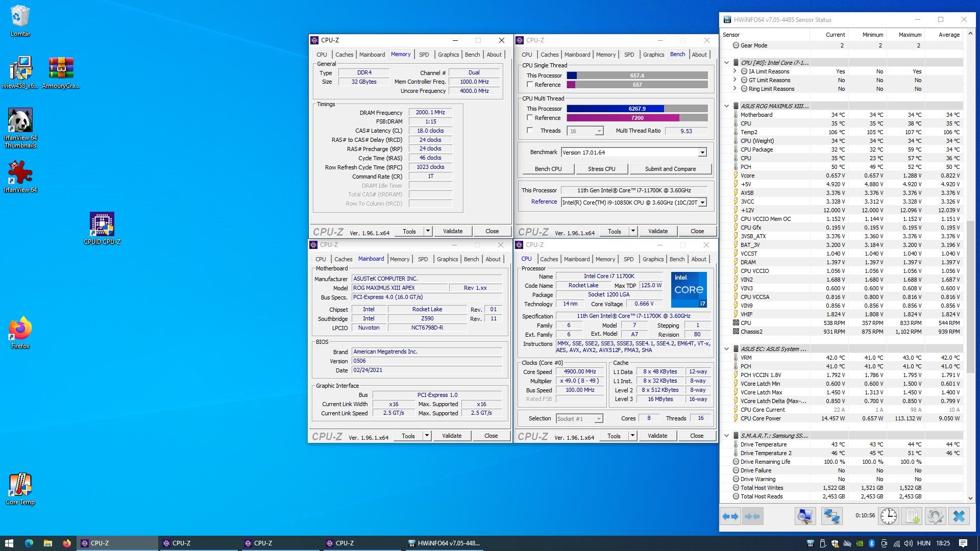The height and width of the screenshot is (551, 980).
Task: Open the iview458_x64 installer desktop icon
Action: click(x=20, y=72)
